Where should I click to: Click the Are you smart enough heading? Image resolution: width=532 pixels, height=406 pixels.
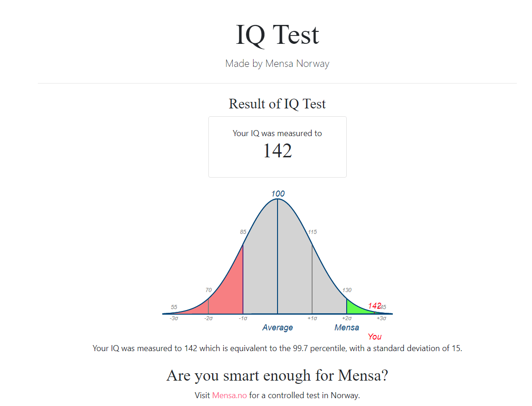click(x=277, y=376)
